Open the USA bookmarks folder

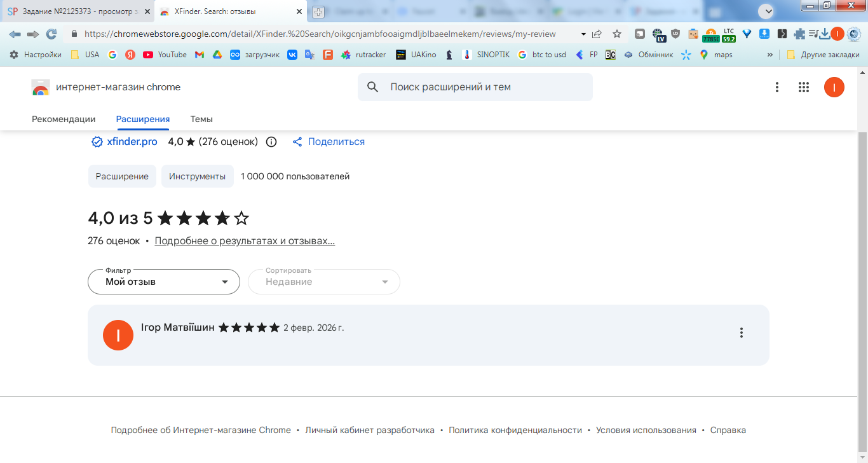pos(85,55)
